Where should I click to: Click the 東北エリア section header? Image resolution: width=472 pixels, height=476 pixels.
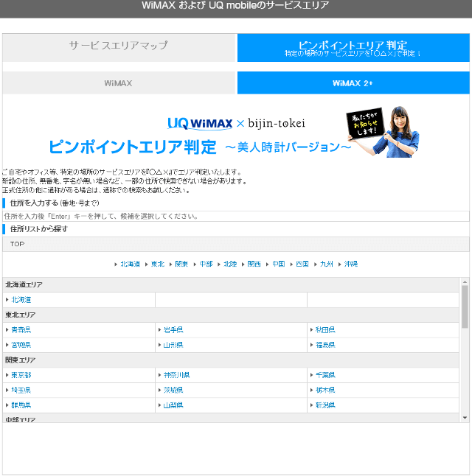[231, 315]
